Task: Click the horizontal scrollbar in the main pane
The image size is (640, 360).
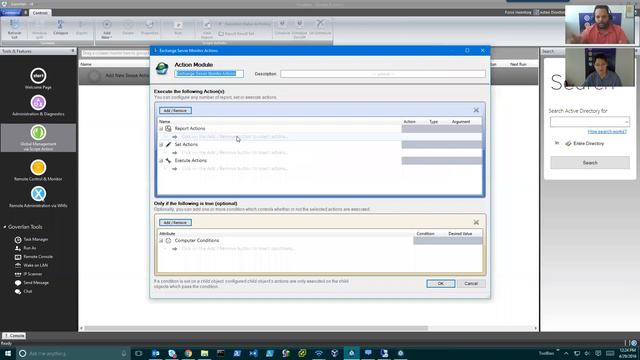Action: pos(256,328)
